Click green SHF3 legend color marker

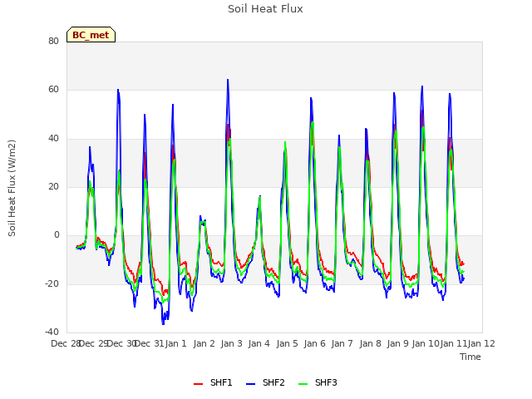click(x=303, y=383)
